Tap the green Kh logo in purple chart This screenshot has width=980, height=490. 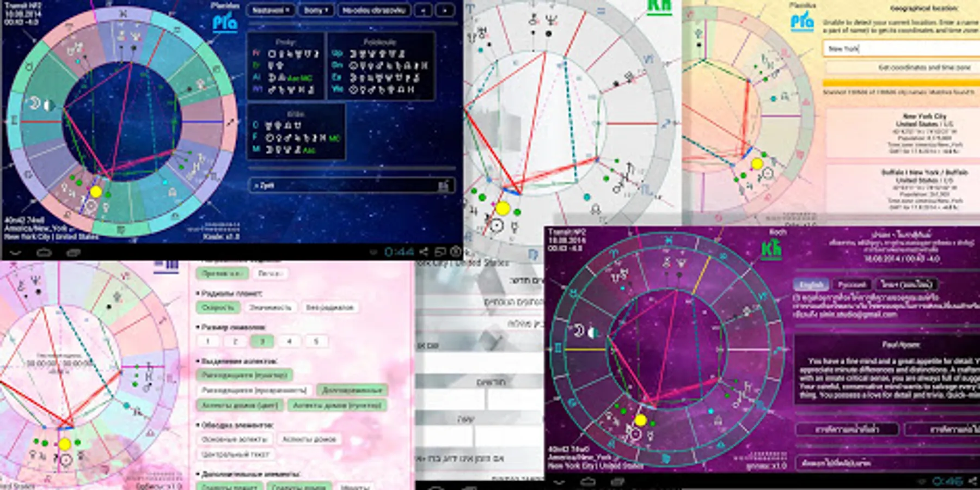(x=771, y=249)
